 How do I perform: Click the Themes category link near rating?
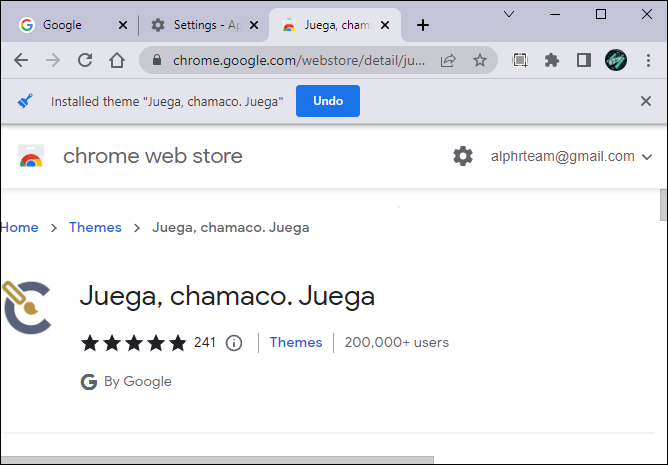click(296, 343)
